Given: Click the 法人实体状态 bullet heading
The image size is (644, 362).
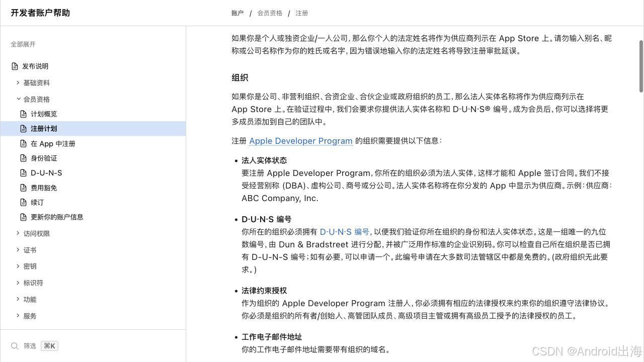Looking at the screenshot, I should (264, 160).
